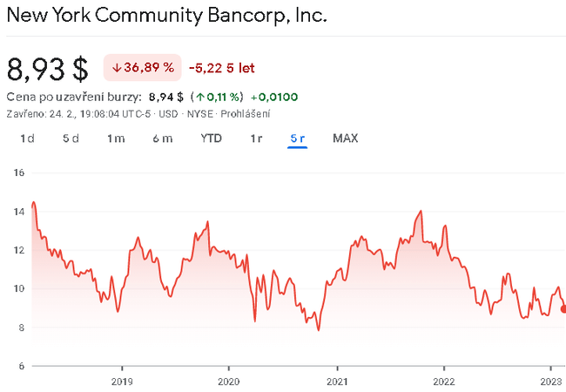Select the 1d time range tab
566x392 pixels.
coord(27,139)
